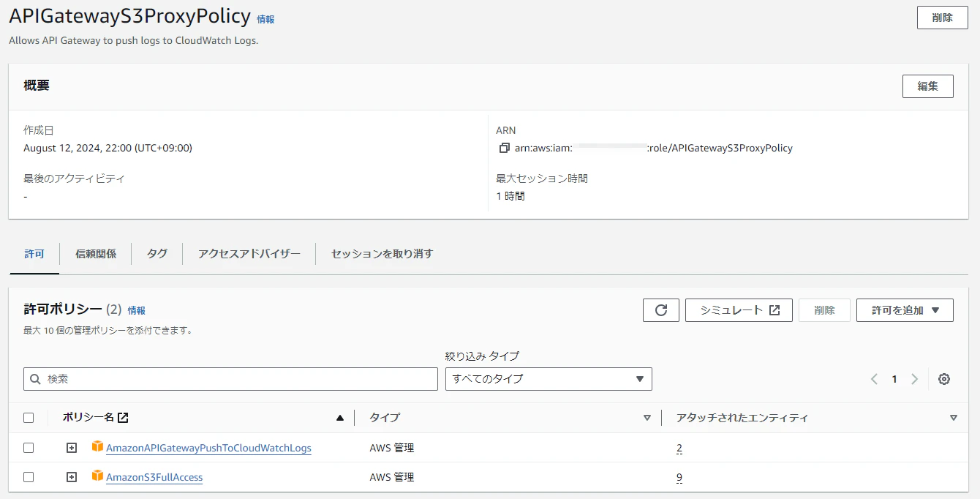Image resolution: width=980 pixels, height=499 pixels.
Task: Expand the AmazonS3FullAccess policy row
Action: point(72,477)
